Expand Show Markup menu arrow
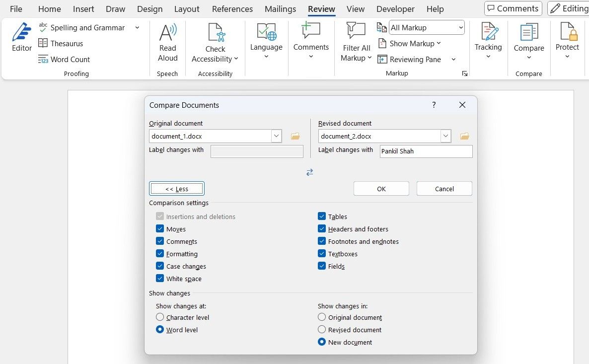Image resolution: width=589 pixels, height=364 pixels. click(439, 44)
